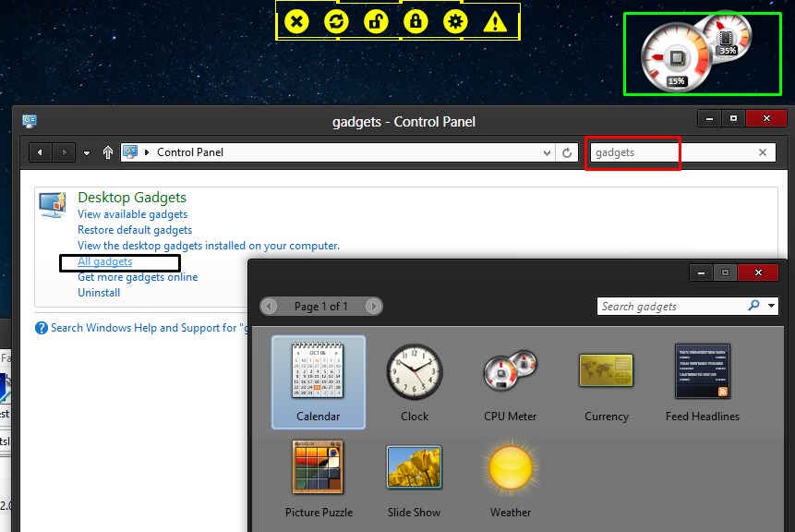Open Search gadgets options dropdown
This screenshot has width=795, height=532.
pyautogui.click(x=771, y=306)
